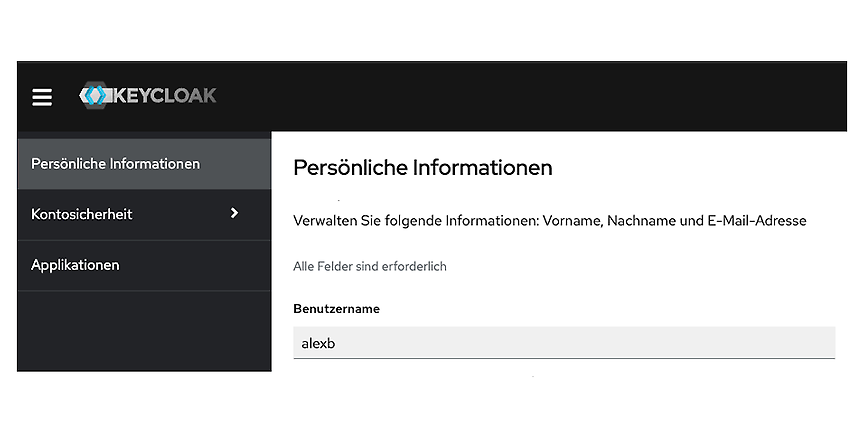Viewport: 850px width, 425px height.
Task: Click the right end of the username field
Action: pyautogui.click(x=813, y=343)
